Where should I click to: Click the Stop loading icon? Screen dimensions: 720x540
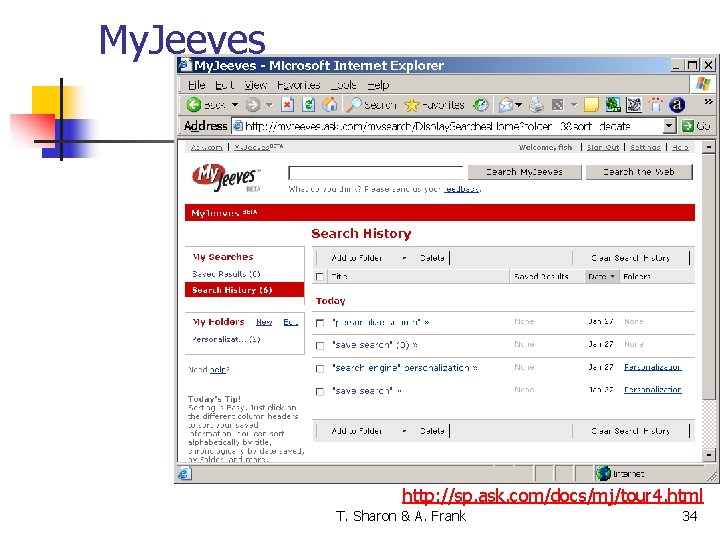click(287, 105)
